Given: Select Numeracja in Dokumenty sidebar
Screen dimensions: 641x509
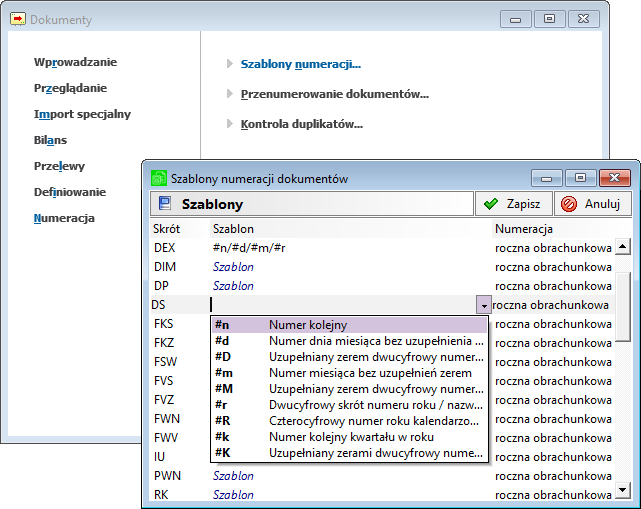Looking at the screenshot, I should click(64, 218).
